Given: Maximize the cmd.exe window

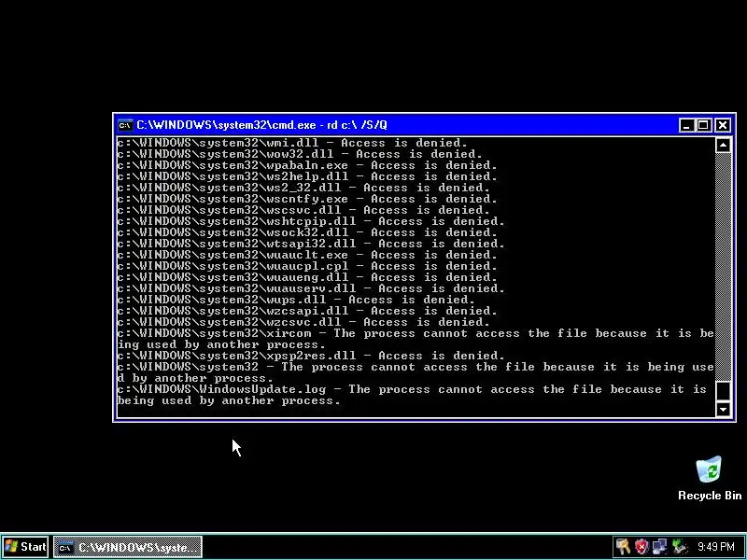Looking at the screenshot, I should coord(703,125).
